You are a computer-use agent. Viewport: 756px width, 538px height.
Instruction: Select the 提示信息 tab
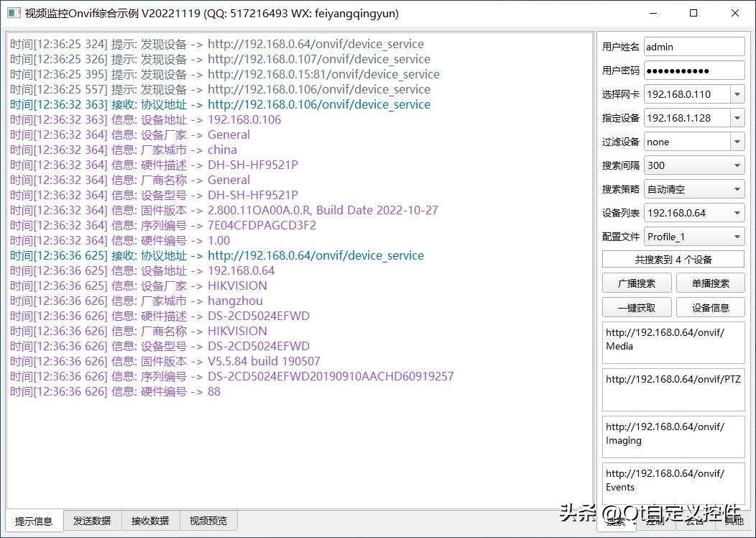coord(34,520)
